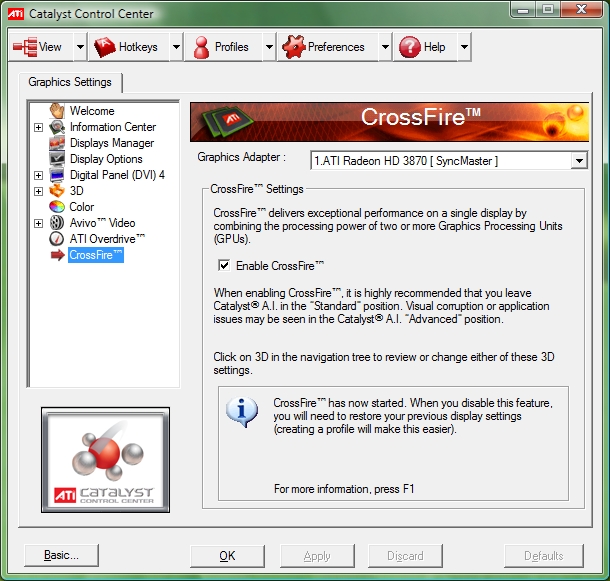Select the Graphics Settings tab
The width and height of the screenshot is (610, 581).
70,82
